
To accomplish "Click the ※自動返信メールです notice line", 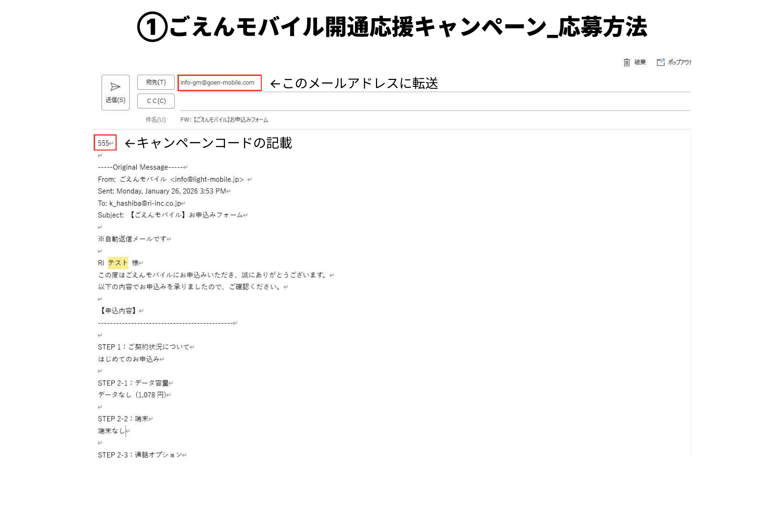I will coord(132,239).
